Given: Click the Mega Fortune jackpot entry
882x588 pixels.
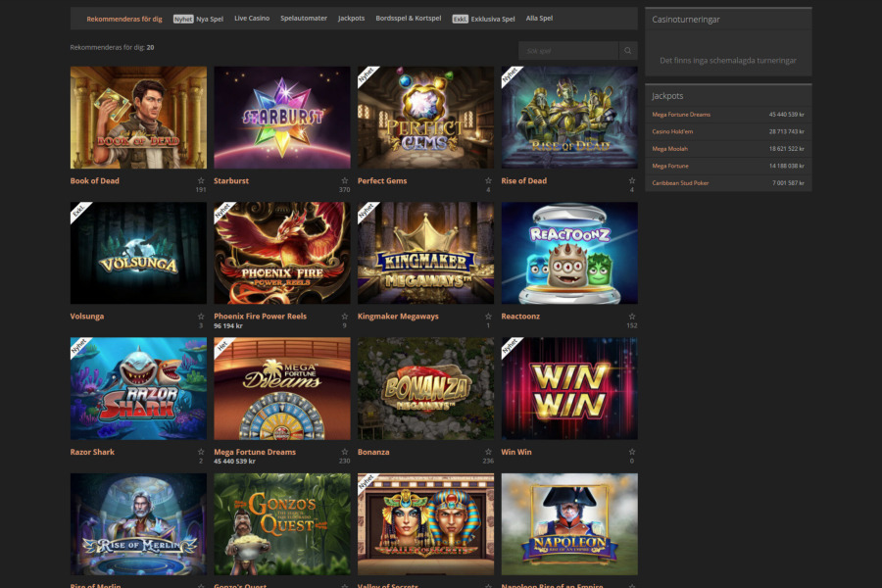Looking at the screenshot, I should [670, 166].
